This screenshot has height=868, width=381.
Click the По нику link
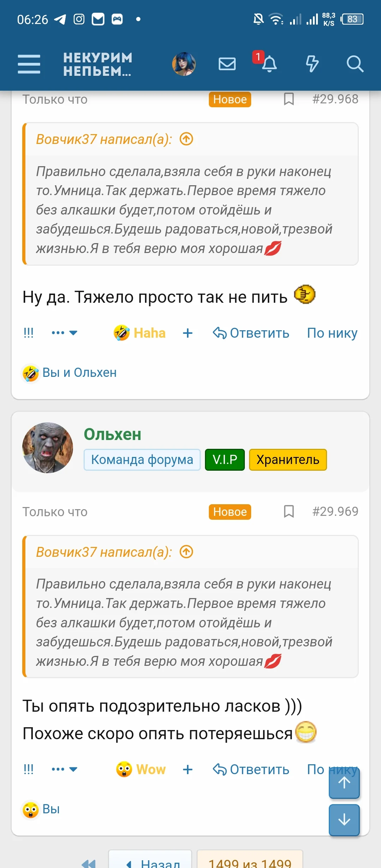[332, 332]
